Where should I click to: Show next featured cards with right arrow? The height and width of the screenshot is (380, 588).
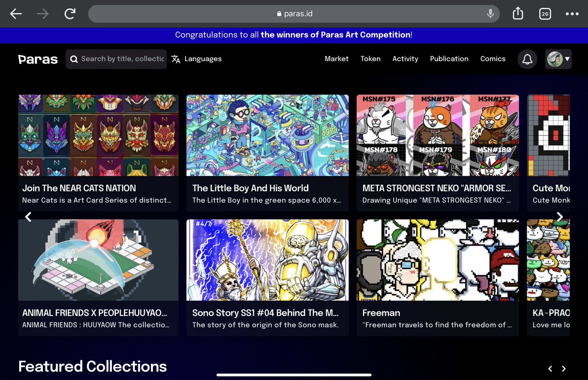[560, 217]
